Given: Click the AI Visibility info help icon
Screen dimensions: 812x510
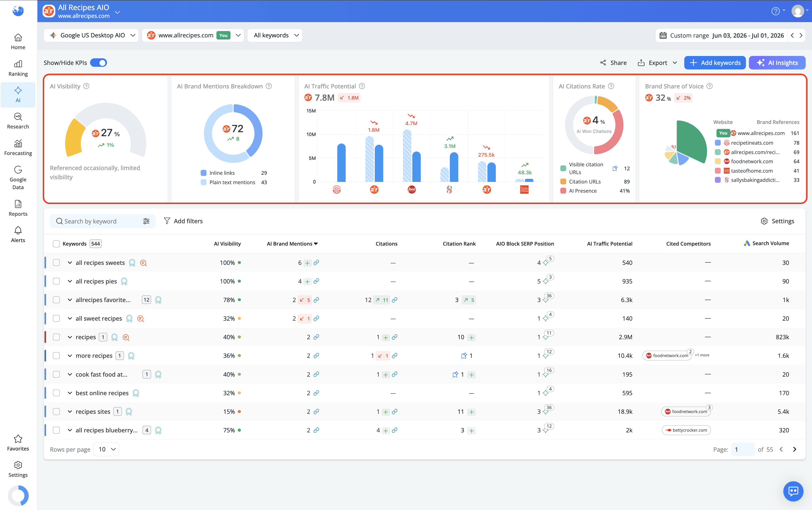Looking at the screenshot, I should (x=86, y=86).
